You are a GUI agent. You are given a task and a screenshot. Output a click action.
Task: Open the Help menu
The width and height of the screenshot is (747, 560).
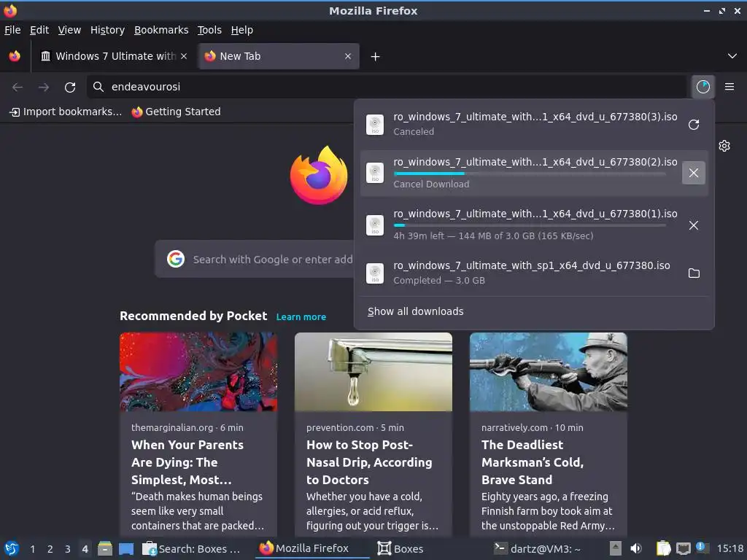(x=242, y=30)
